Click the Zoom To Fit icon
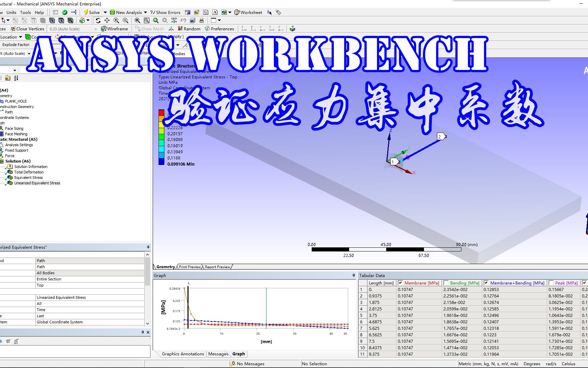Viewport: 588px width, 368px height. click(x=137, y=20)
